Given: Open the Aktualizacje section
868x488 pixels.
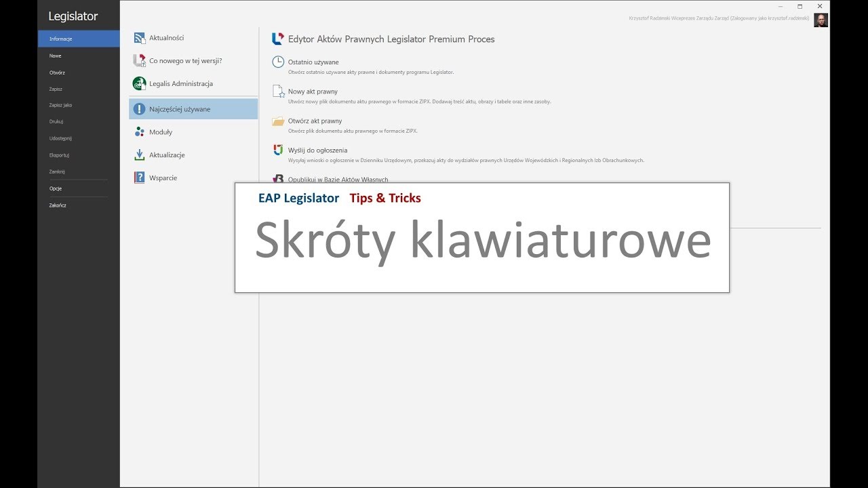Looking at the screenshot, I should (x=193, y=155).
